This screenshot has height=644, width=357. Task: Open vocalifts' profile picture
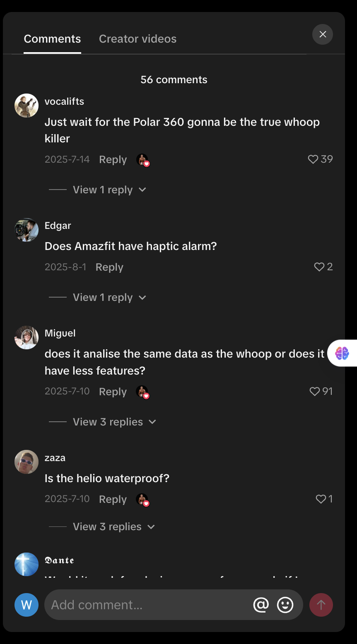(27, 106)
